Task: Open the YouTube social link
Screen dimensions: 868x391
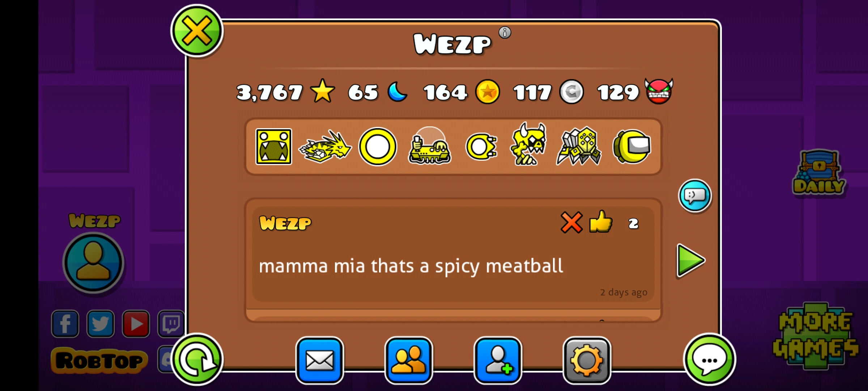Action: (136, 324)
